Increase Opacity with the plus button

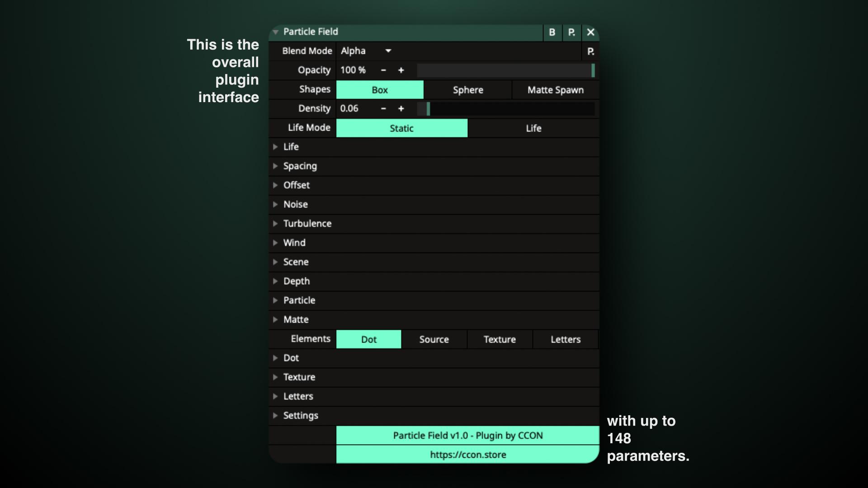401,70
